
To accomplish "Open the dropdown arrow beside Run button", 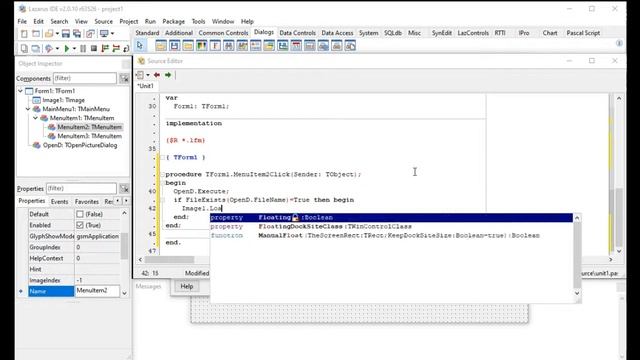I will [x=74, y=49].
